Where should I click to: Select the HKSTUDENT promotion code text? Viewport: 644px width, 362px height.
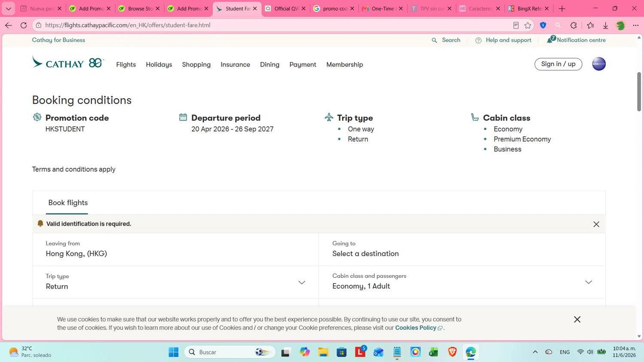pyautogui.click(x=65, y=129)
